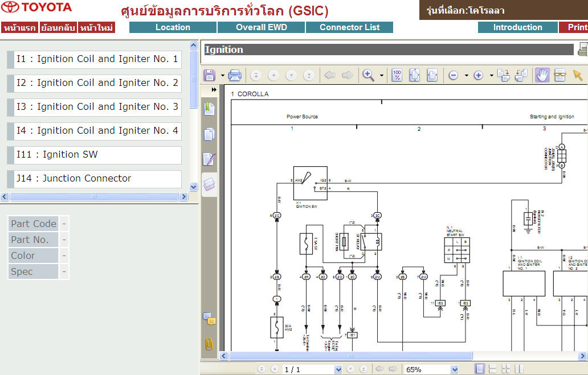
Task: Open the page number 1 / 1 dropdown
Action: coord(338,369)
